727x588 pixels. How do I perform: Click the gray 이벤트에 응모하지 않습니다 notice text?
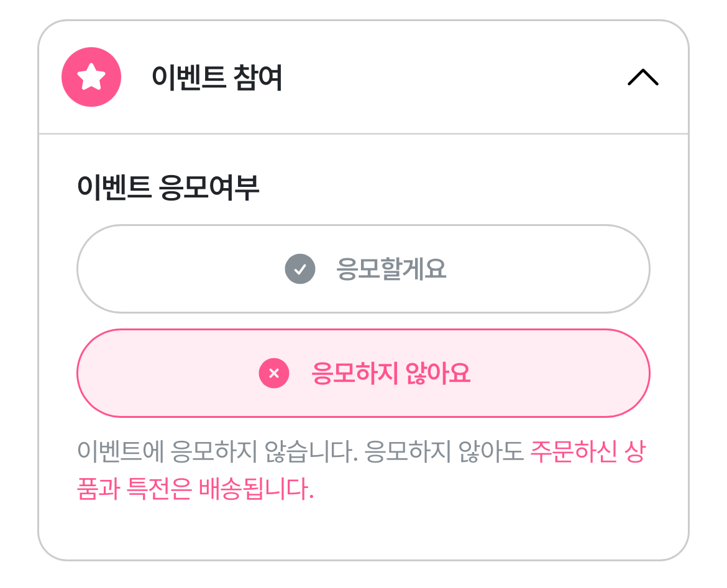[217, 452]
